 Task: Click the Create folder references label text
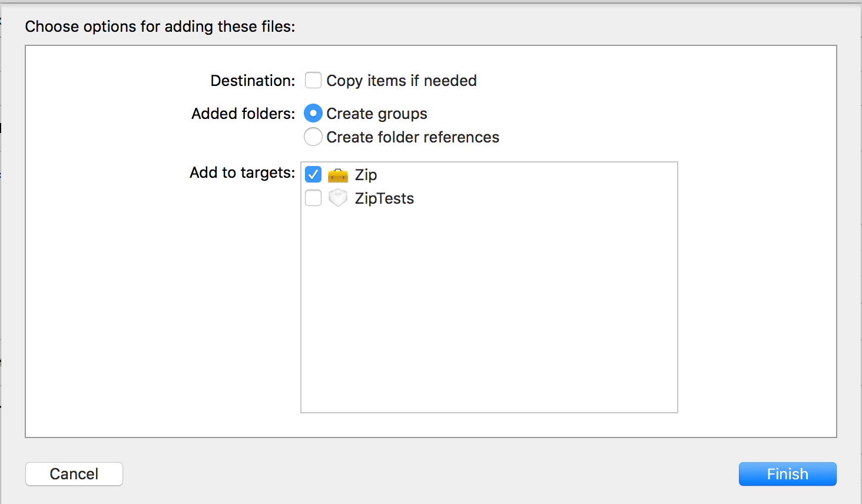click(413, 137)
